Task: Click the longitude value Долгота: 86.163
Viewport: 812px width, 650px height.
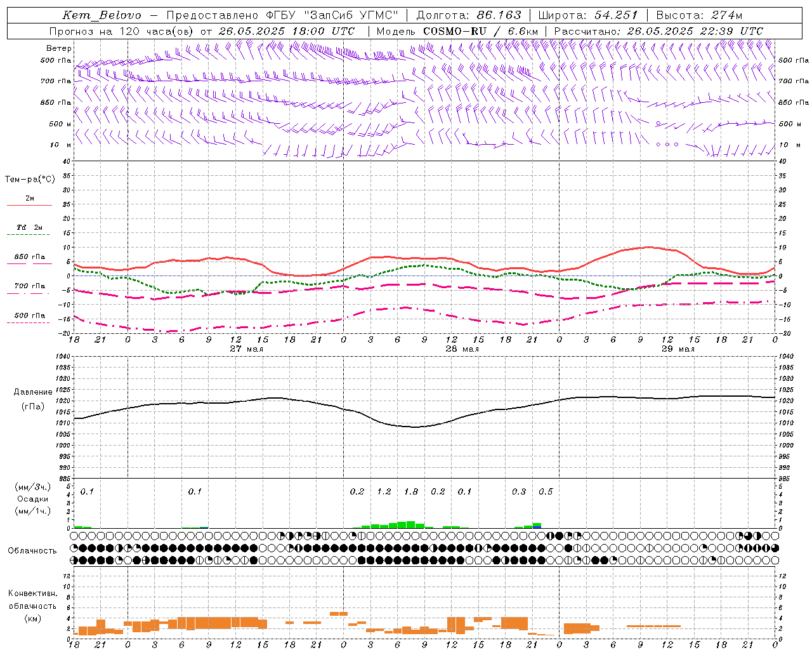Action: point(469,15)
